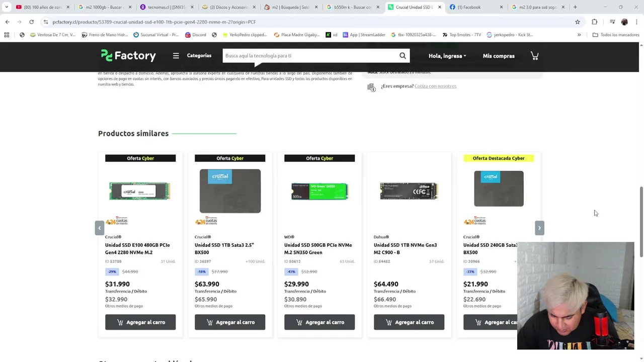This screenshot has width=644, height=362.
Task: Open Crucial 240GB BX500 product image
Action: [x=499, y=189]
